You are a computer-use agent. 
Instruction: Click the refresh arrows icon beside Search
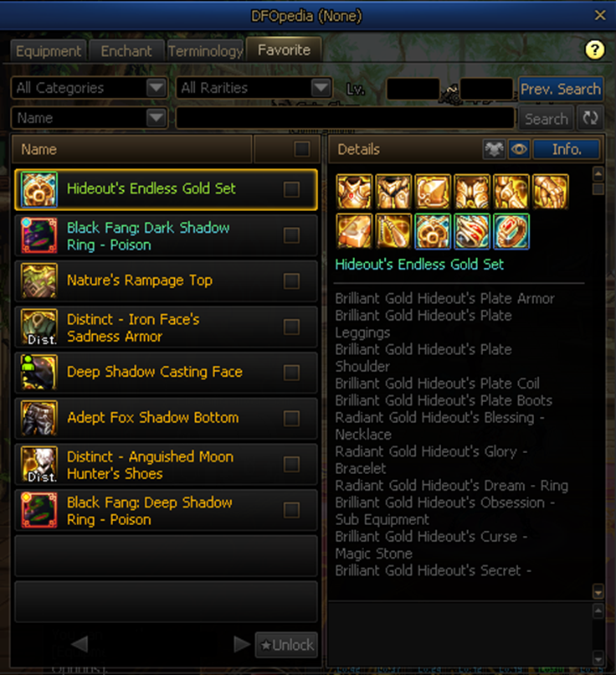pyautogui.click(x=590, y=118)
